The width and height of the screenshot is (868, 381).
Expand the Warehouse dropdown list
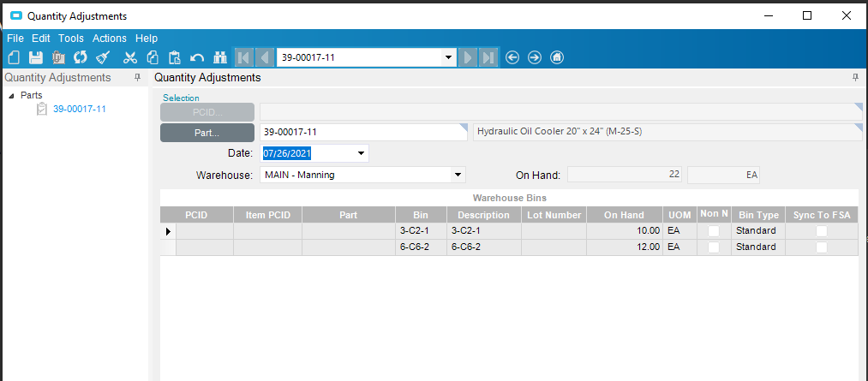(458, 176)
